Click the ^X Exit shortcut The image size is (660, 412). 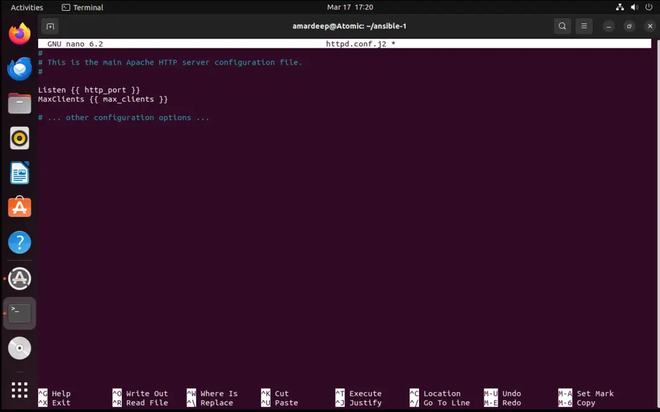54,403
